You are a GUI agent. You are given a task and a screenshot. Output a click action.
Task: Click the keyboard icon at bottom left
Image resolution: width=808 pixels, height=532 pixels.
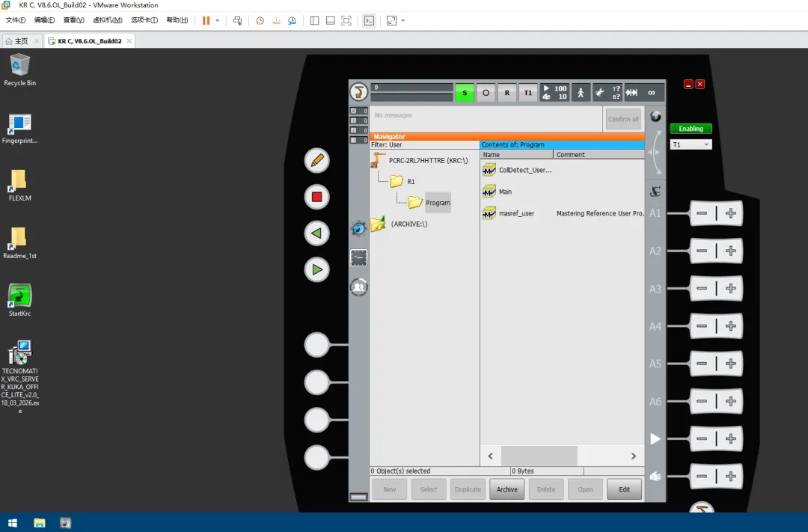(x=358, y=497)
